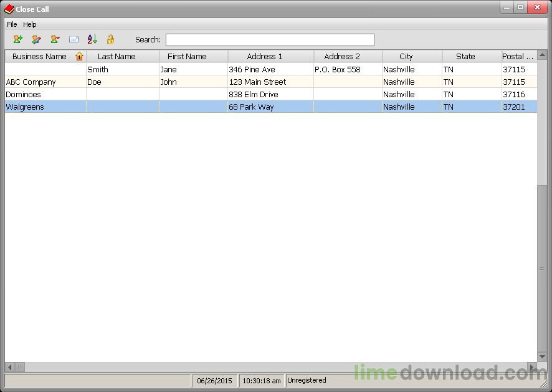This screenshot has height=392, width=552.
Task: Minimize the Close Call window
Action: (507, 7)
